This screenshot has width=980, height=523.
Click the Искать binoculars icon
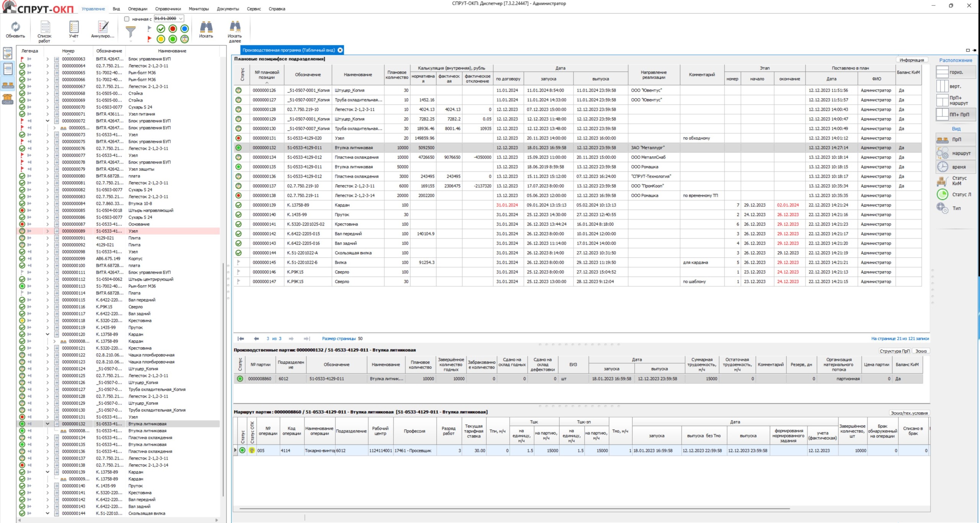206,27
